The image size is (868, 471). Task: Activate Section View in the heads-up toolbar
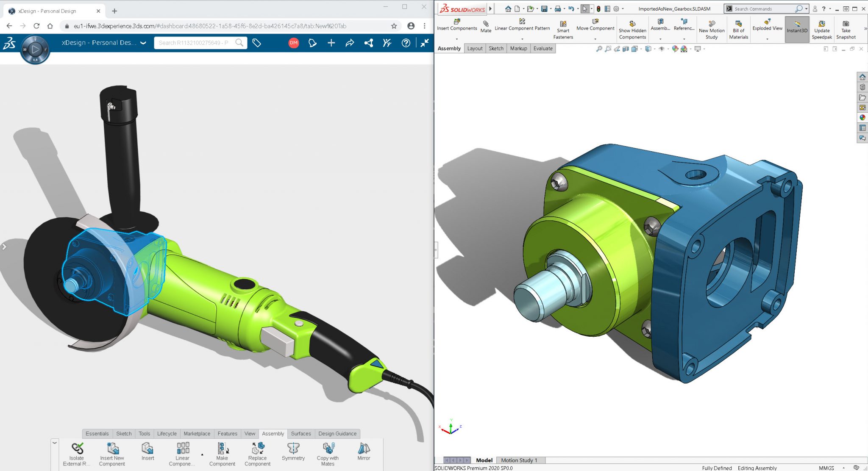coord(626,48)
